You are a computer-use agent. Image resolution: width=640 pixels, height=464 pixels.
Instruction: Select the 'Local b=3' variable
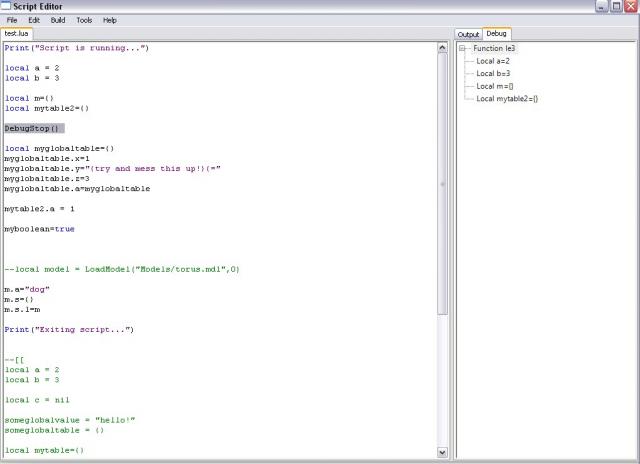click(x=494, y=74)
